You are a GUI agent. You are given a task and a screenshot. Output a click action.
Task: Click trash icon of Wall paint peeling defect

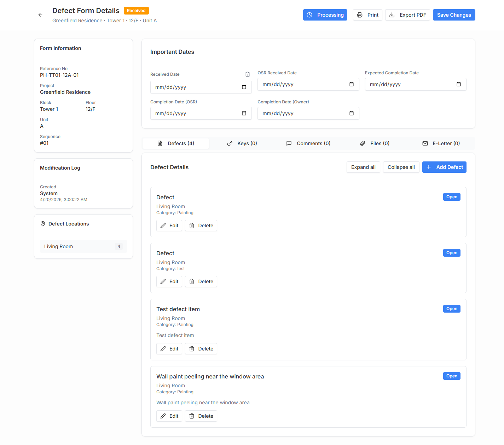point(192,416)
